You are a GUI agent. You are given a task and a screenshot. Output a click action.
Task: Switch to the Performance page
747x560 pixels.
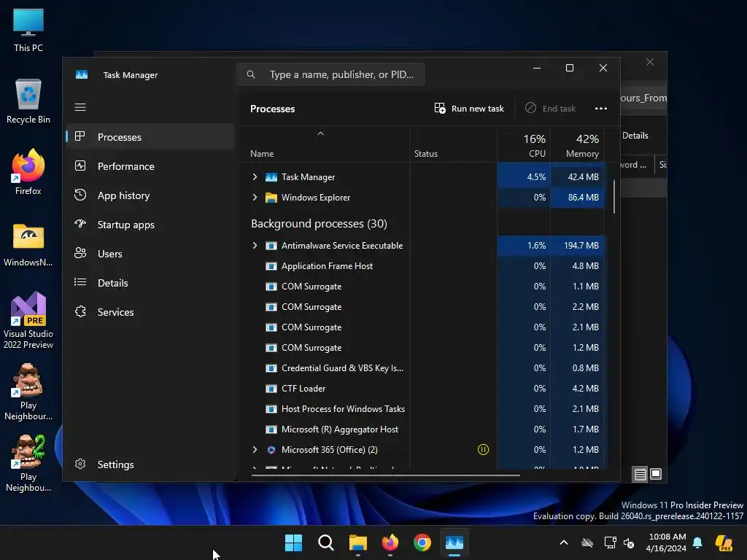pyautogui.click(x=150, y=166)
